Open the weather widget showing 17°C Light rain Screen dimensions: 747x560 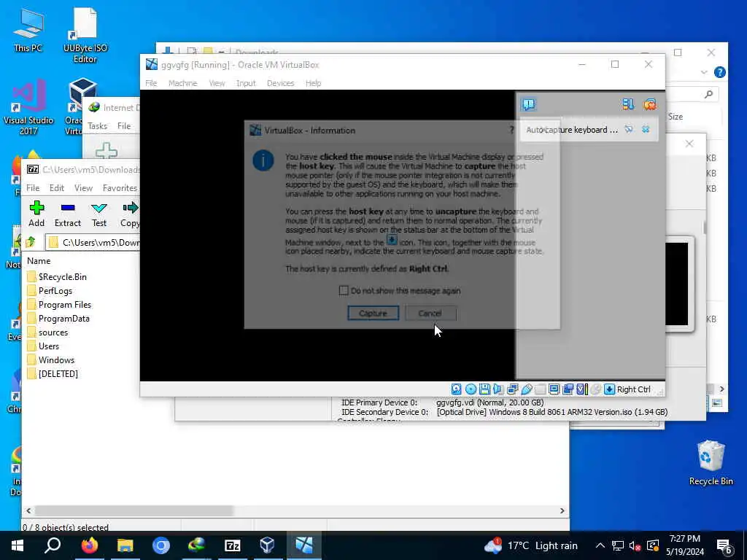[531, 545]
